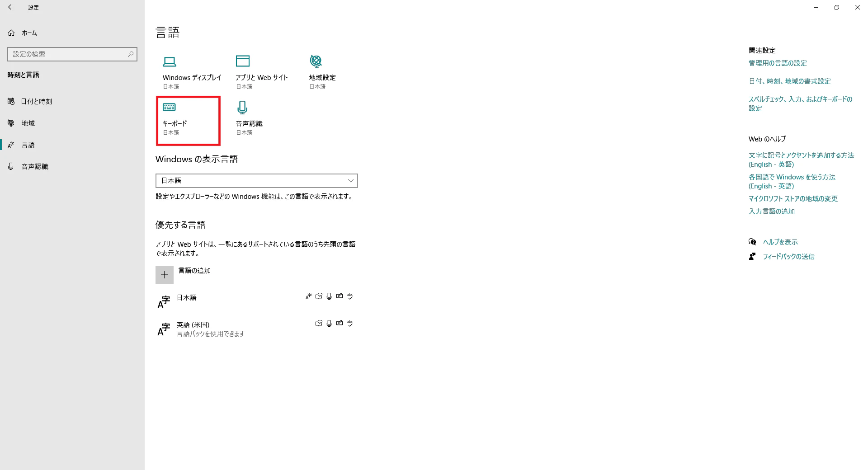The width and height of the screenshot is (868, 470).
Task: Open the 管理用の言語の設定 link
Action: coord(778,63)
